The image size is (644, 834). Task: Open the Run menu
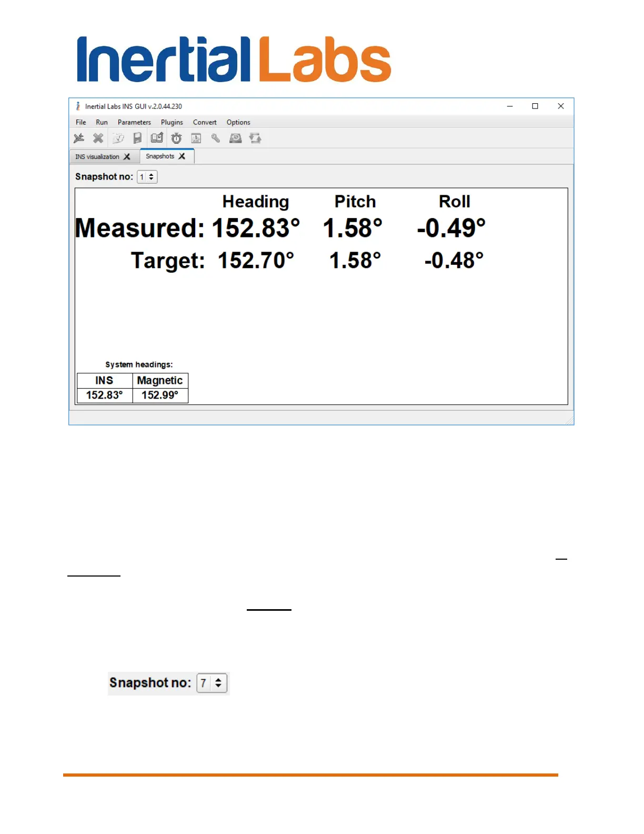[102, 122]
